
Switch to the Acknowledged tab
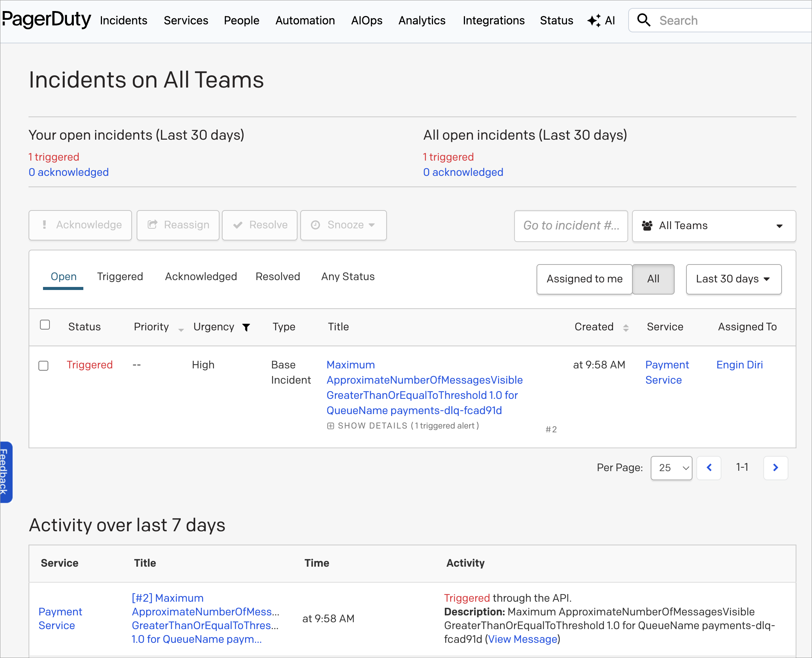pyautogui.click(x=201, y=277)
